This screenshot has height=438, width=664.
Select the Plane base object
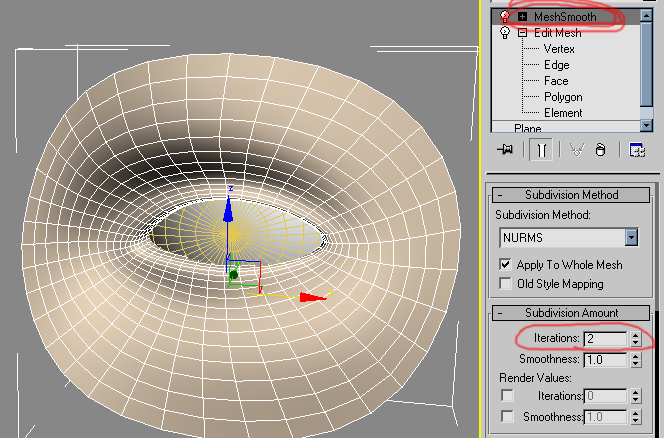[x=528, y=128]
